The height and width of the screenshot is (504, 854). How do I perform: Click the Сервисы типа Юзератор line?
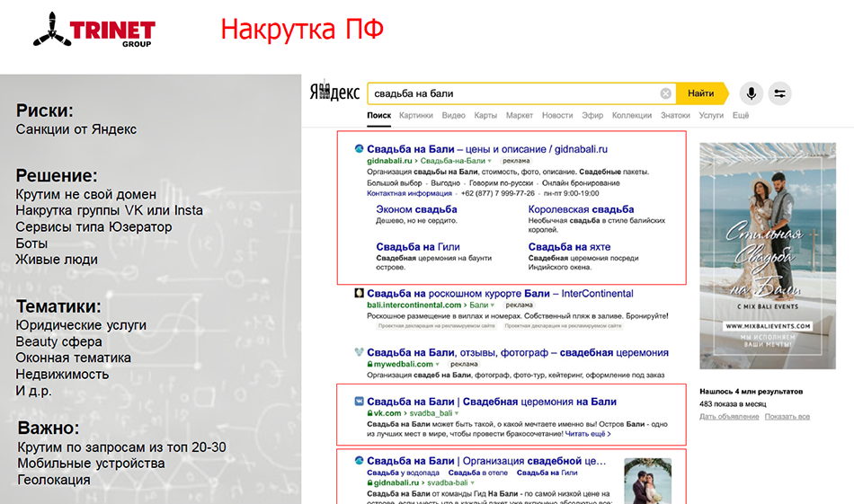click(x=93, y=227)
